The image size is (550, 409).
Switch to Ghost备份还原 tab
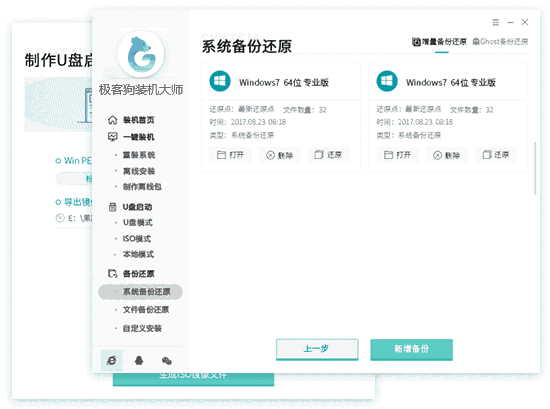[x=500, y=42]
